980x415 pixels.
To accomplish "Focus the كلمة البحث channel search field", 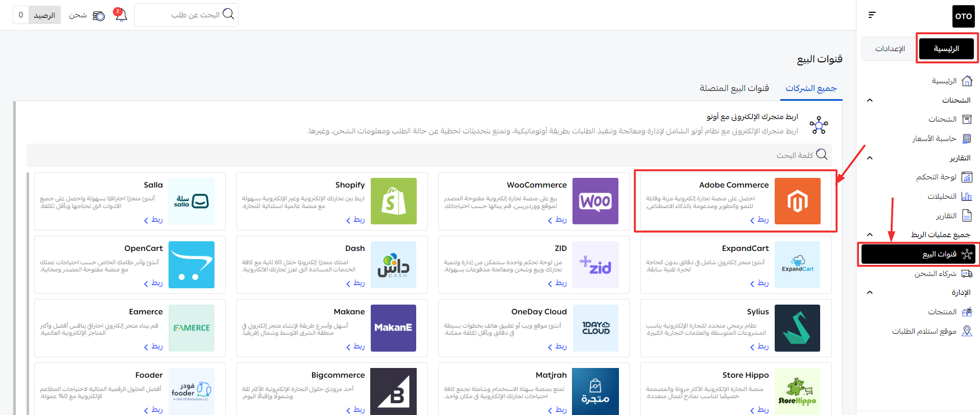I will (x=429, y=155).
